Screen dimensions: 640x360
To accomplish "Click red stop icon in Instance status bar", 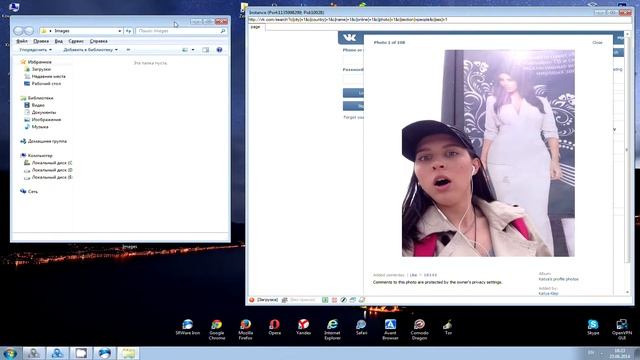I will (x=252, y=300).
